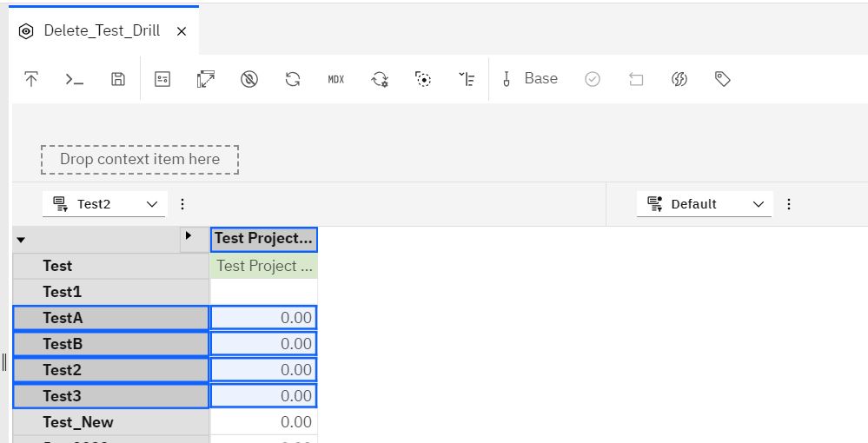Click the hierarchy layout tree icon
The width and height of the screenshot is (868, 443).
coord(466,79)
